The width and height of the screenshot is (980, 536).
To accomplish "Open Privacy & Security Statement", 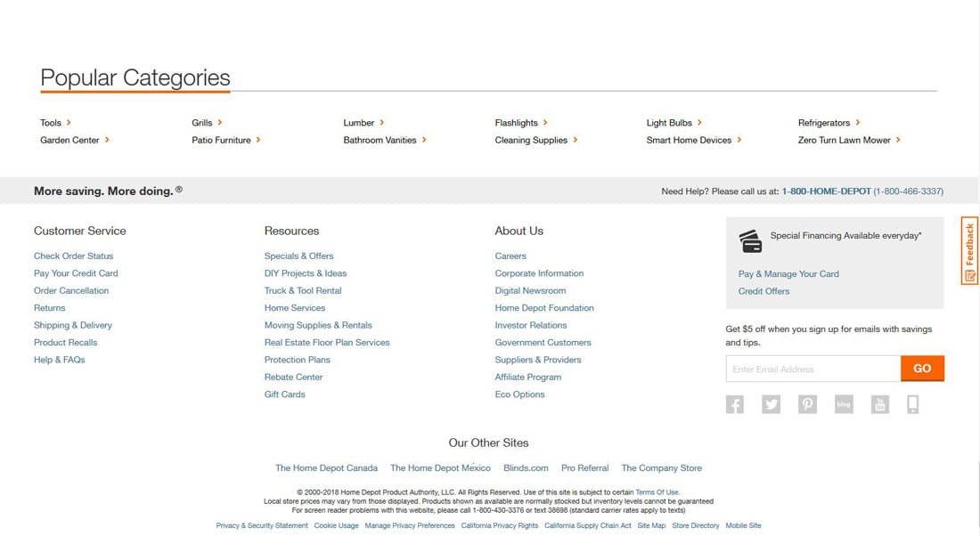I will (262, 525).
